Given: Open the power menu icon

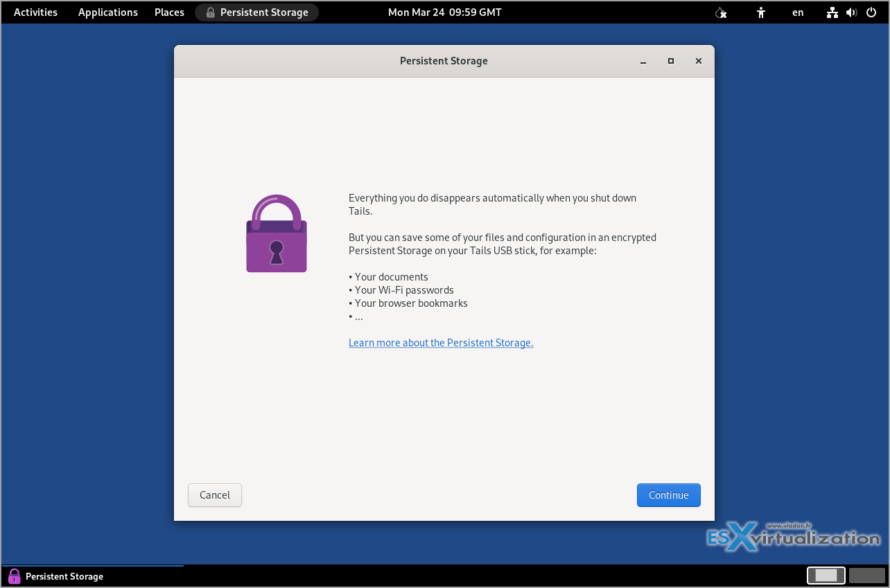Looking at the screenshot, I should pos(871,12).
